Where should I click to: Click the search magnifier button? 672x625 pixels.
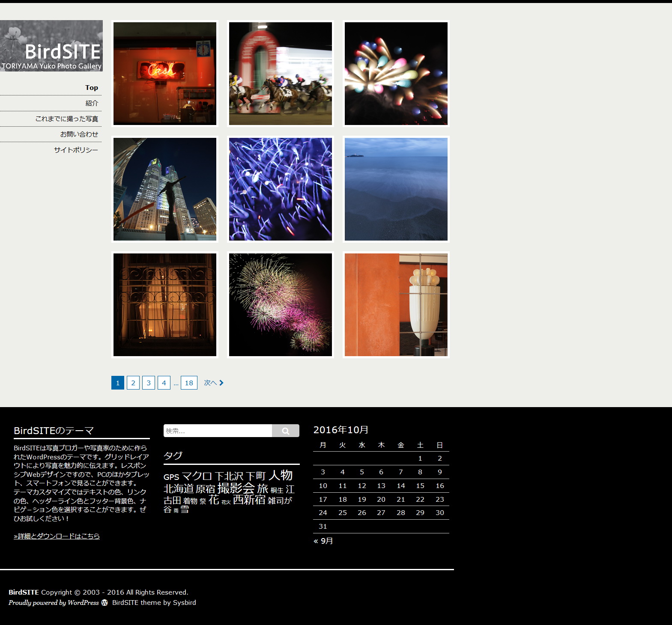coord(286,431)
